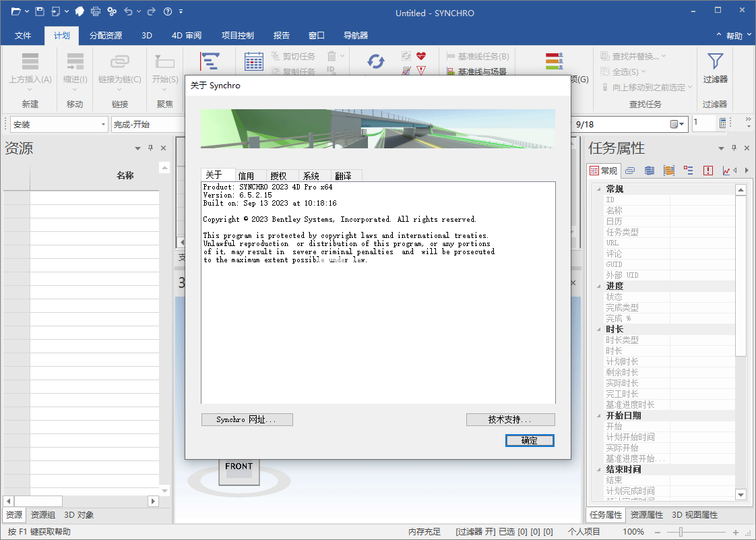Image resolution: width=756 pixels, height=540 pixels.
Task: Open the date picker dropdown next to 9/18
Action: coord(677,125)
